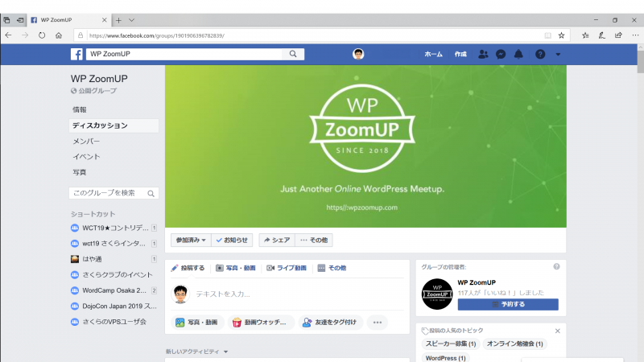
Task: Reload the page with refresh icon
Action: pos(42,35)
